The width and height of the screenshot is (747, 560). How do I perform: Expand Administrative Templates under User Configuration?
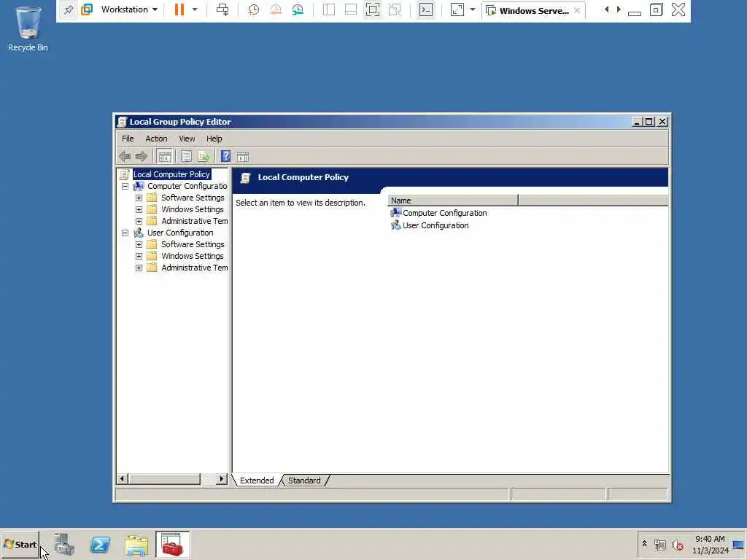point(139,268)
